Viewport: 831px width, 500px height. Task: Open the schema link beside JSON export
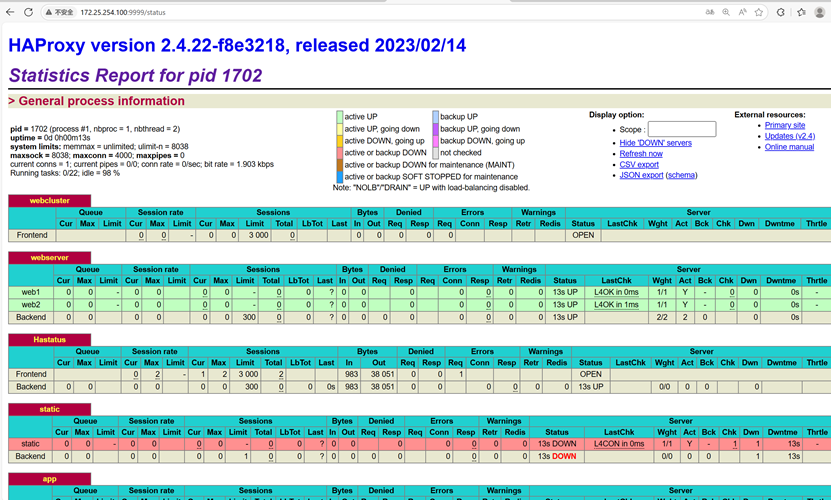(682, 175)
